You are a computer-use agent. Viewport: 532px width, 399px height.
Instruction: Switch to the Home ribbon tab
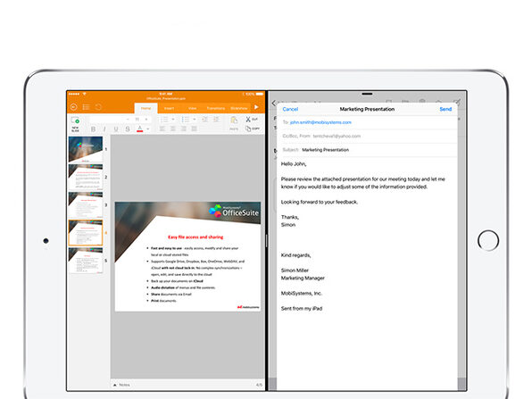pos(145,108)
